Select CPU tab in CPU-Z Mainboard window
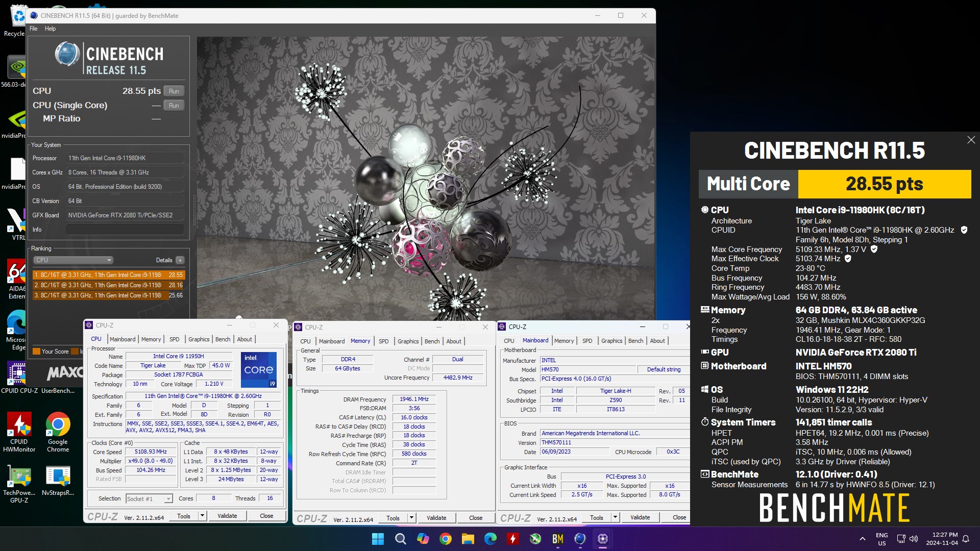980x551 pixels. 509,341
